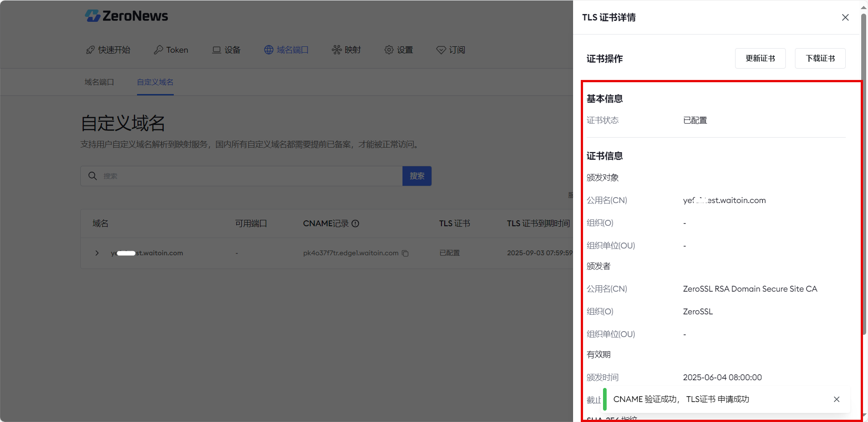Open the 快速开始 menu item
Image resolution: width=868 pixels, height=422 pixels.
point(108,50)
